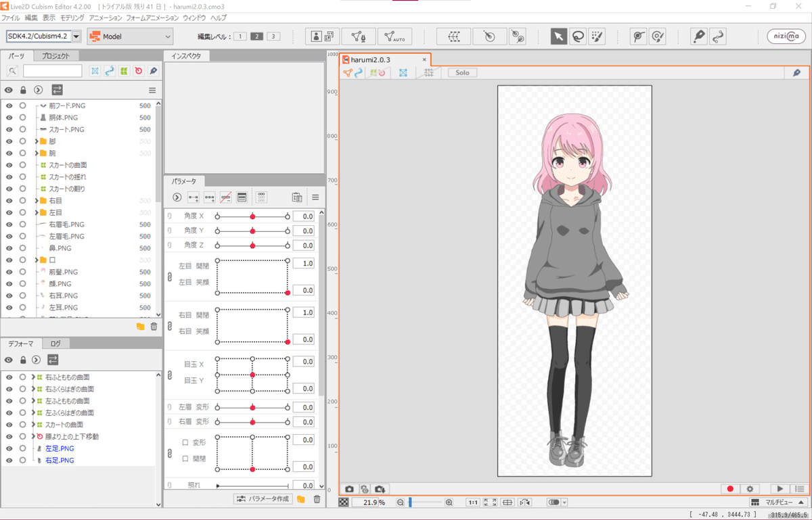812x520 pixels.
Task: Toggle visibility of スカート.PNG
Action: click(9, 130)
